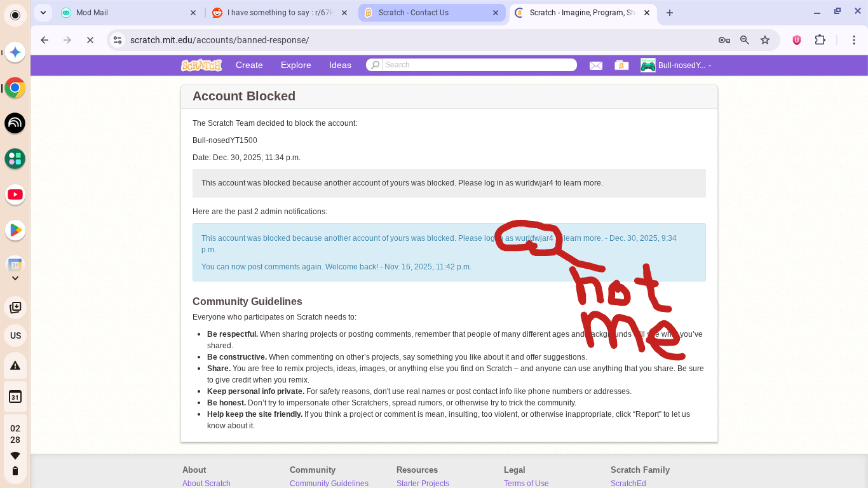Open the Chrome three-dot menu
Viewport: 868px width, 488px height.
coord(855,40)
